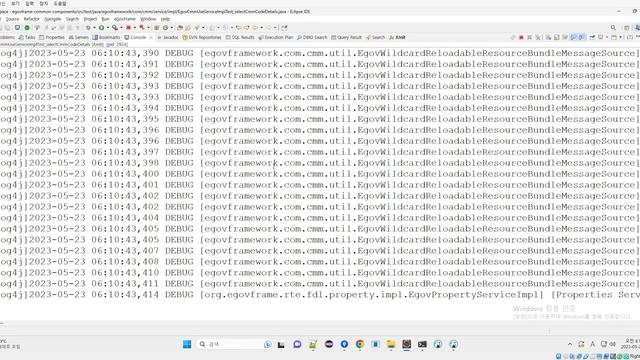Show hidden system tray icons
This screenshot has width=640, height=360.
(570, 344)
